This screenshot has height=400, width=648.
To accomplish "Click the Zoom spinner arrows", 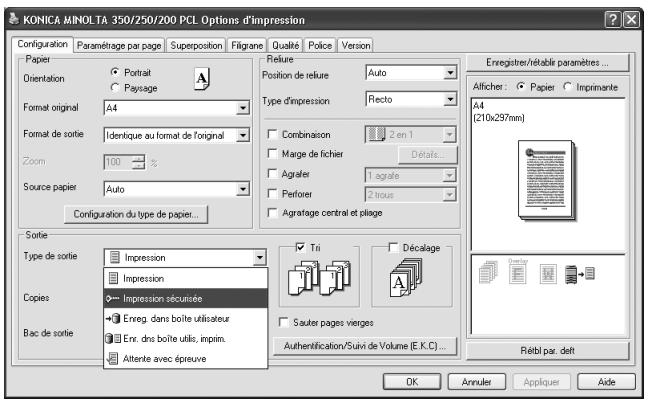I will [139, 162].
